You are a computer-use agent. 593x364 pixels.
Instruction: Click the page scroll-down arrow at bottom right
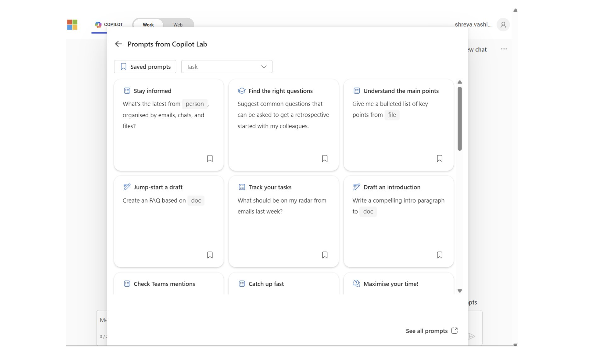(515, 345)
